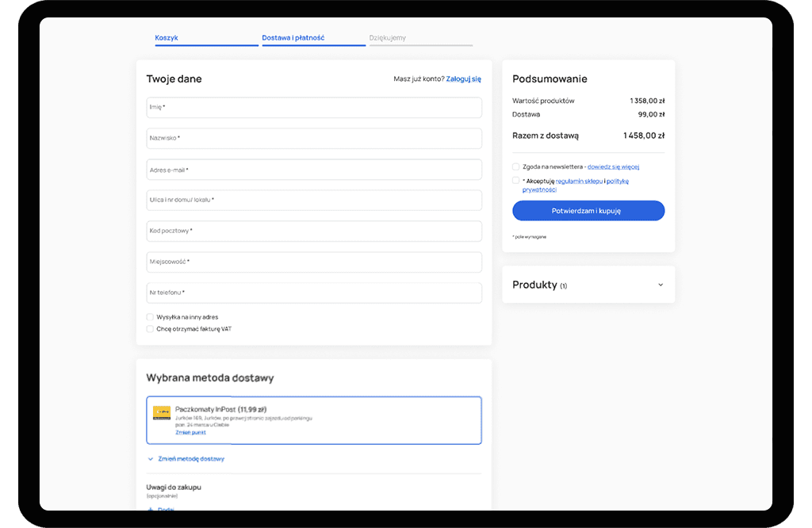This screenshot has width=812, height=528.
Task: Click the Zmień metodę dostawy link text
Action: 191,459
